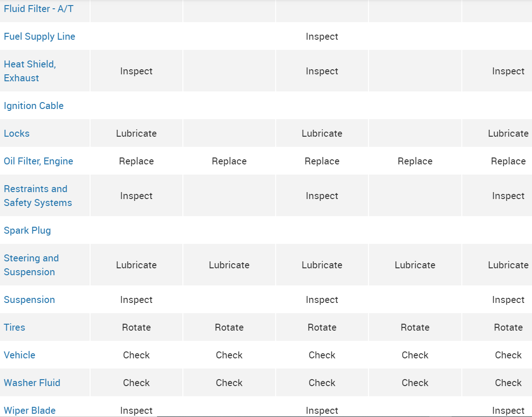This screenshot has width=532, height=417.
Task: Click the standalone Suspension row link
Action: (x=29, y=300)
